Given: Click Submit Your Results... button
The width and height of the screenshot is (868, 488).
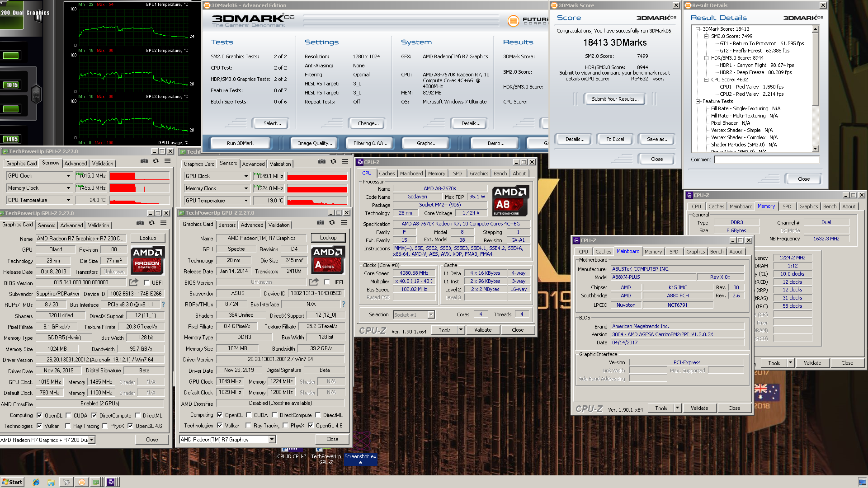Looking at the screenshot, I should pos(615,99).
